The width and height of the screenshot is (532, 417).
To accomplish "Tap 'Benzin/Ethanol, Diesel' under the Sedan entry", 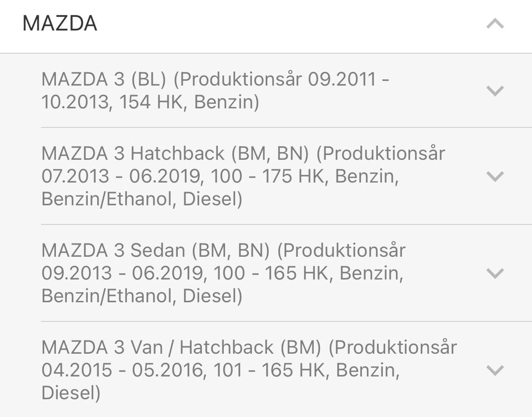I will [142, 297].
